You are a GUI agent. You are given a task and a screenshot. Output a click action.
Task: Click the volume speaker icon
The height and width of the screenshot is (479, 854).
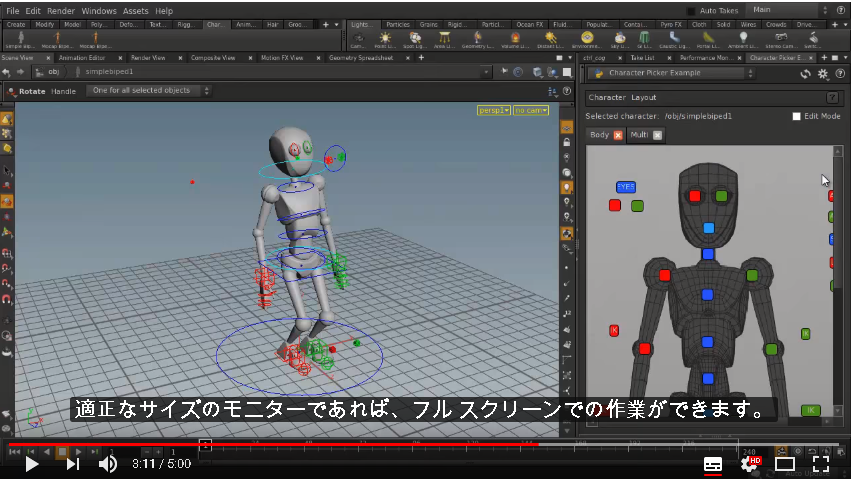(107, 464)
